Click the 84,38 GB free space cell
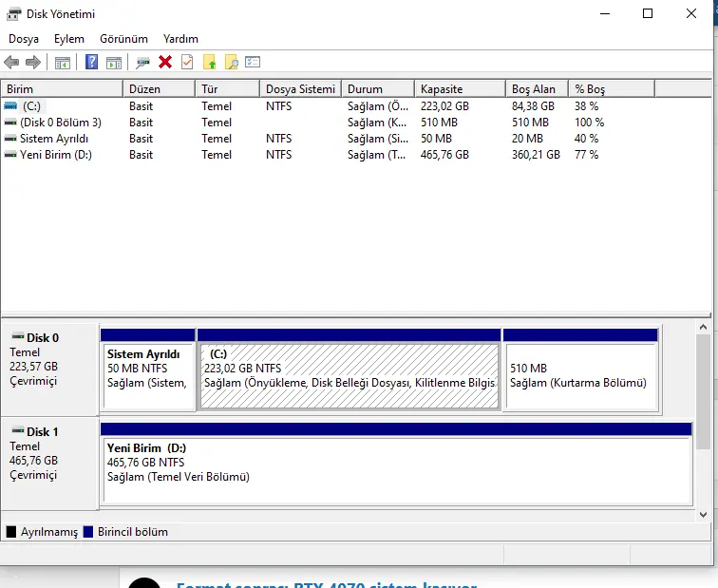The width and height of the screenshot is (718, 588). [533, 106]
